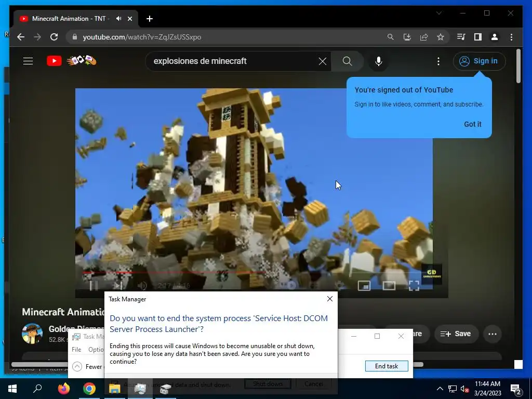The width and height of the screenshot is (532, 399).
Task: Go back in Chrome
Action: [x=21, y=37]
